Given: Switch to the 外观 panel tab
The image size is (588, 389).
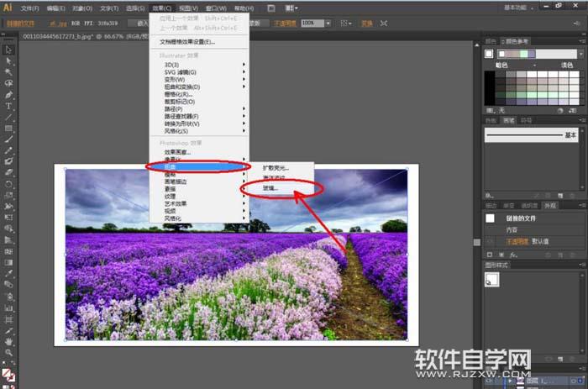Looking at the screenshot, I should point(550,206).
